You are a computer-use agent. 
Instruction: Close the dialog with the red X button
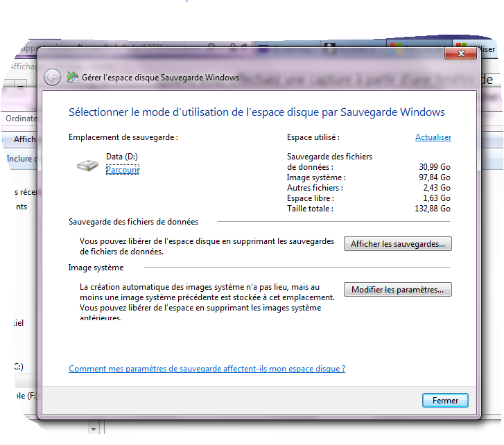tap(460, 53)
